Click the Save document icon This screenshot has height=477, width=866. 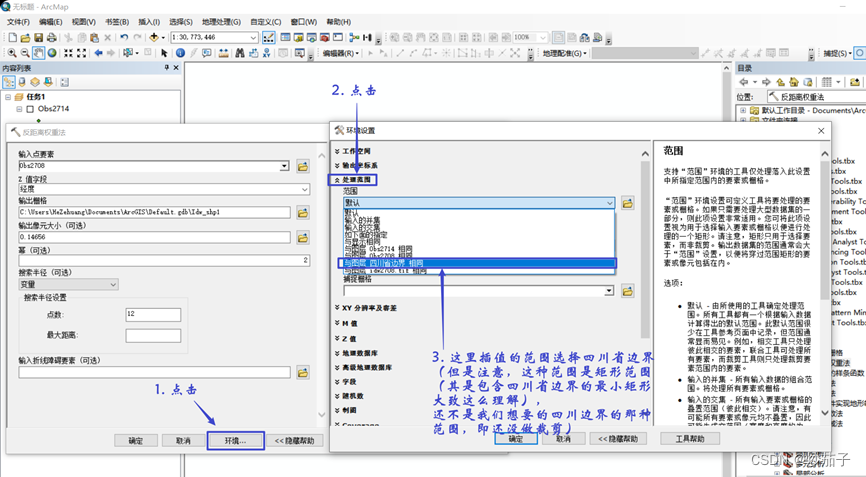coord(39,38)
